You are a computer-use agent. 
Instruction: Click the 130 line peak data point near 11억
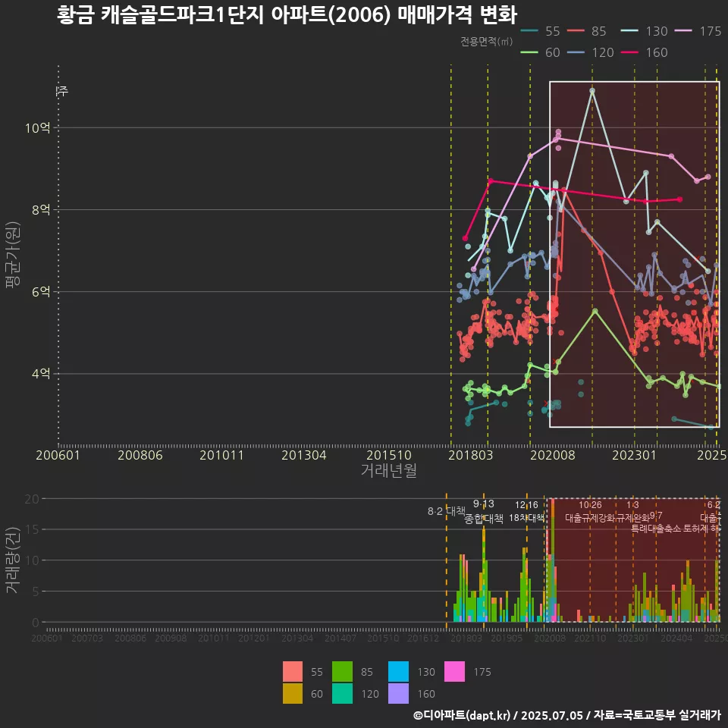pos(592,91)
